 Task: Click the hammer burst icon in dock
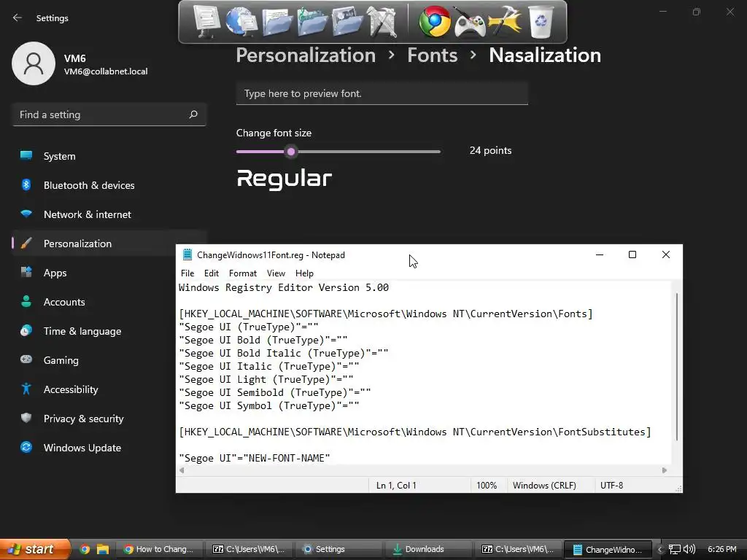click(505, 21)
